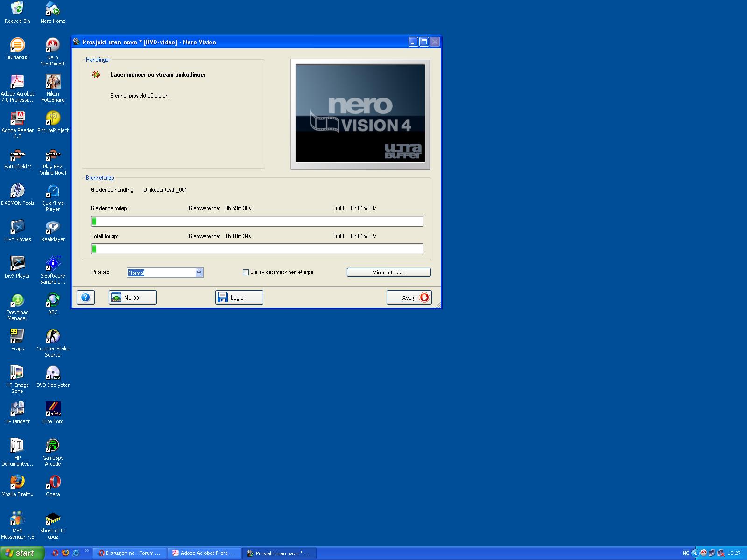
Task: Click 'Minimer til kurv' button
Action: [388, 272]
